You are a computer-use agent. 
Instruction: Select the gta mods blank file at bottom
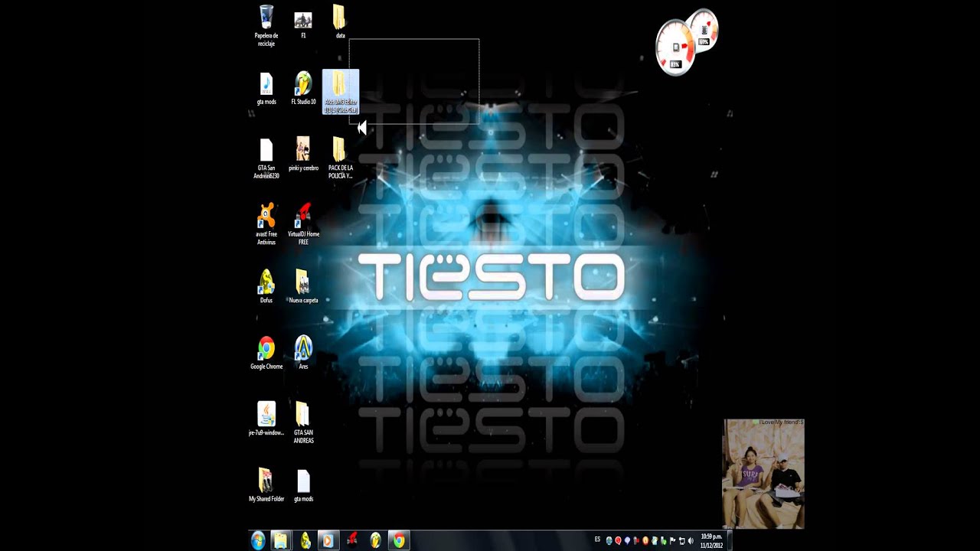coord(303,485)
